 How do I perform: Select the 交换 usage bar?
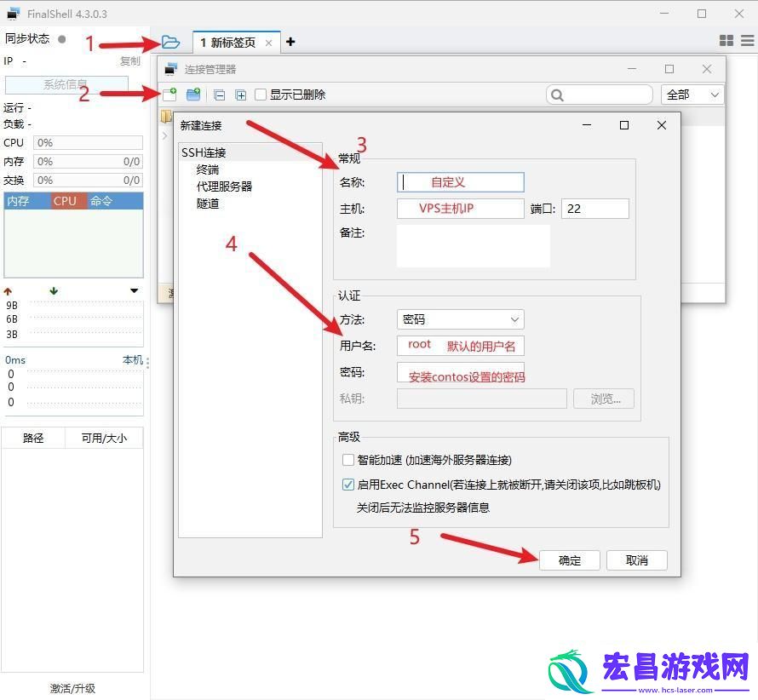point(88,181)
